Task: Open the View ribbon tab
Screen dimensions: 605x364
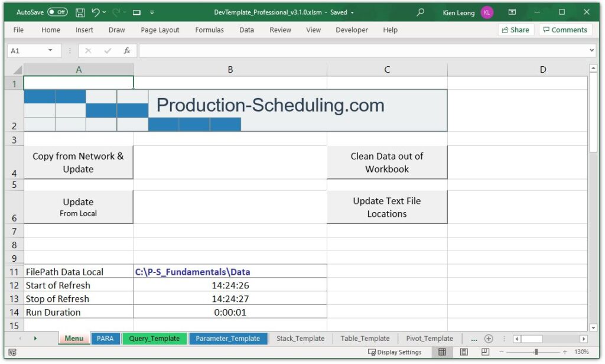Action: tap(313, 30)
